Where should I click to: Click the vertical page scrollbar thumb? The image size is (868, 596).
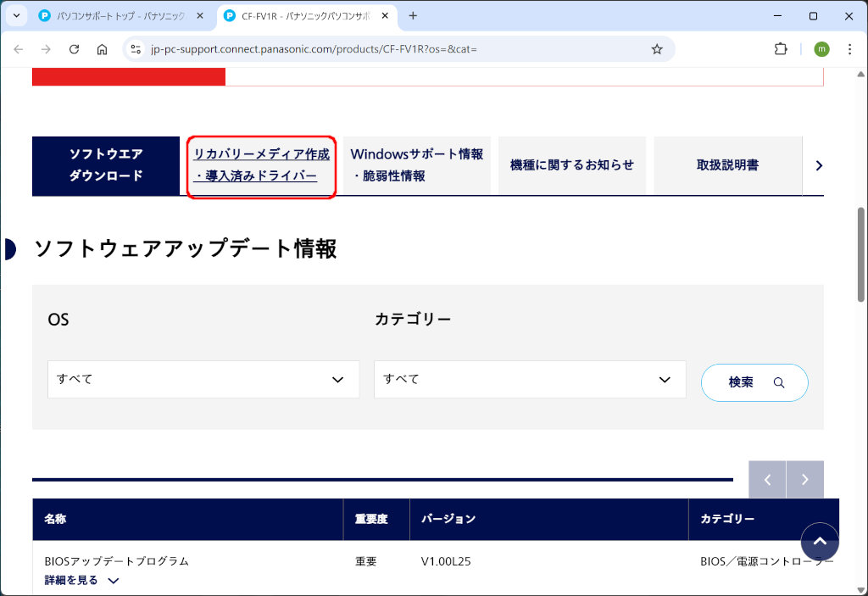point(861,255)
